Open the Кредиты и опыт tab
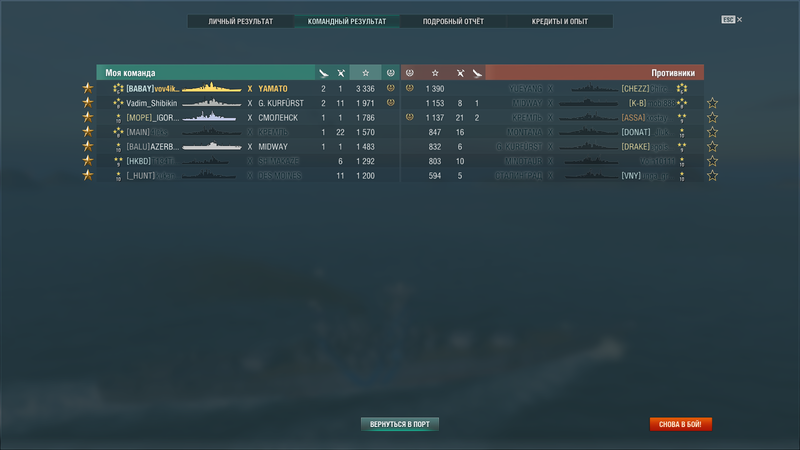The height and width of the screenshot is (450, 800). pyautogui.click(x=560, y=21)
